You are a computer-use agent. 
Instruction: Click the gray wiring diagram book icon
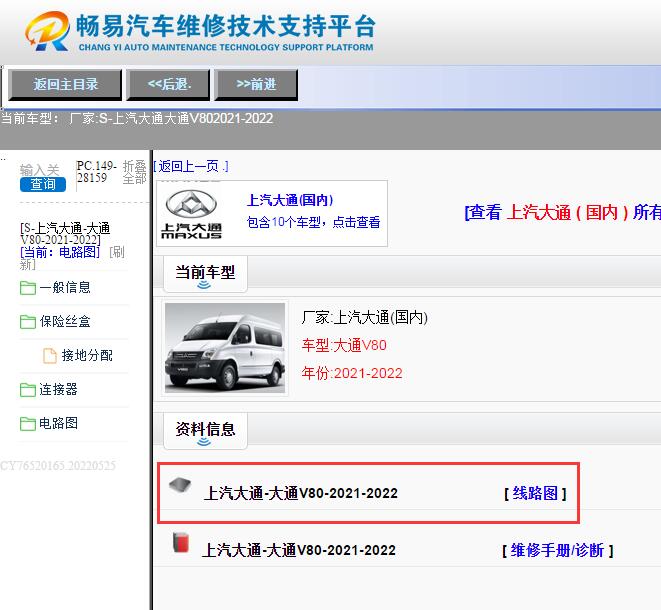click(x=180, y=485)
